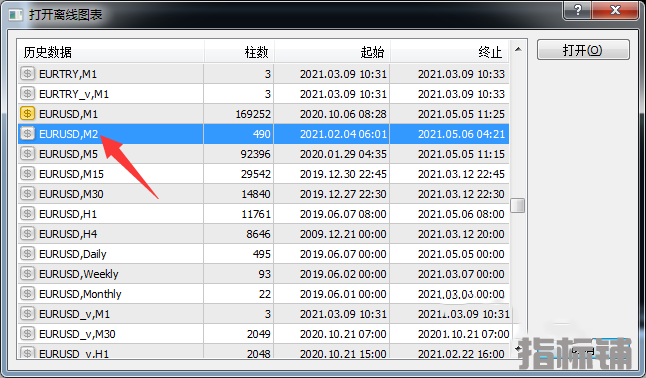Sort by 柱数 column header
Image resolution: width=646 pixels, height=378 pixels.
pyautogui.click(x=239, y=52)
